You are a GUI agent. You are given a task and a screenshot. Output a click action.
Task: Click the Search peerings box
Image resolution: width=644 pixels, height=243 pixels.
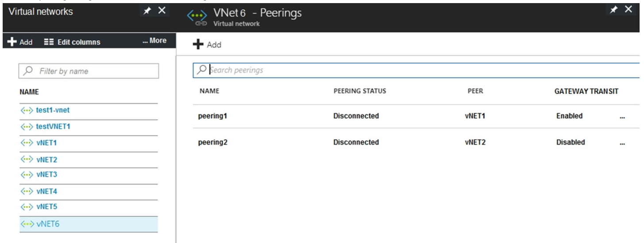point(416,70)
